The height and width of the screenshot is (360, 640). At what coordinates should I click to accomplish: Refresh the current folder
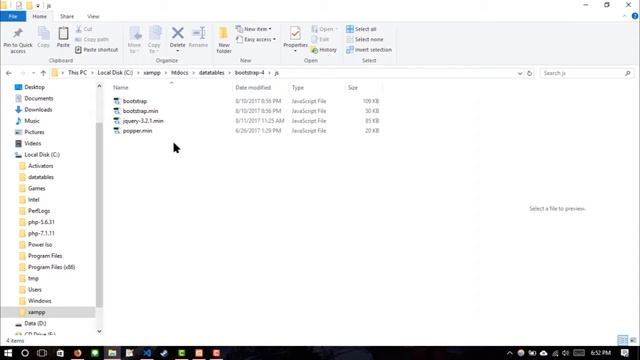click(529, 73)
